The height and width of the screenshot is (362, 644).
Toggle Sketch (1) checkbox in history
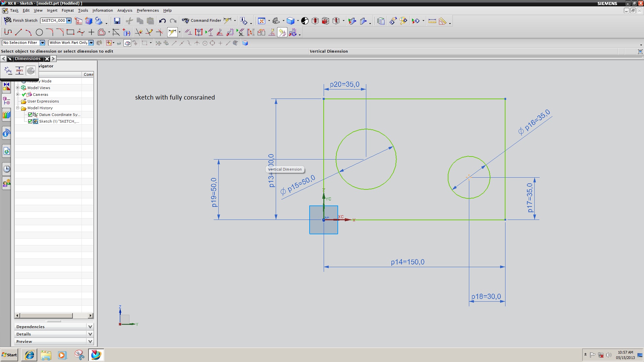pyautogui.click(x=30, y=121)
